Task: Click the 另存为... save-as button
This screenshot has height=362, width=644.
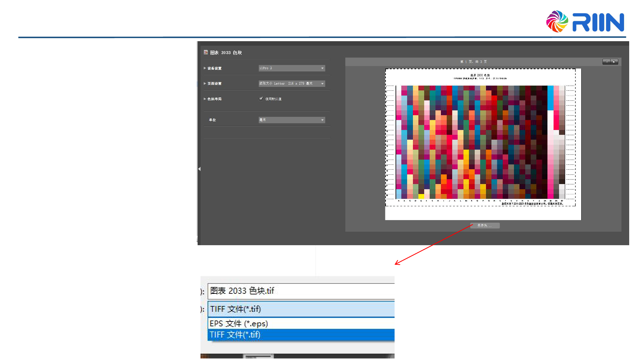Action: pyautogui.click(x=485, y=226)
